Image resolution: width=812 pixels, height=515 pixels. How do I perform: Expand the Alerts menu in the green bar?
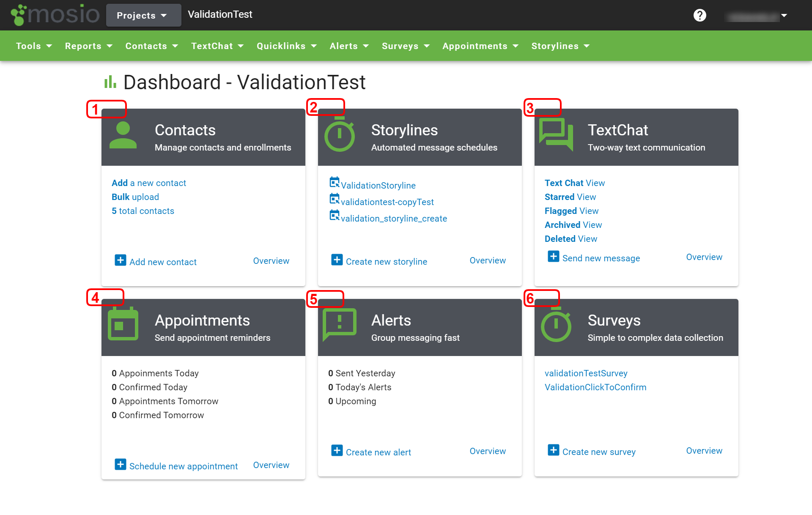tap(349, 46)
